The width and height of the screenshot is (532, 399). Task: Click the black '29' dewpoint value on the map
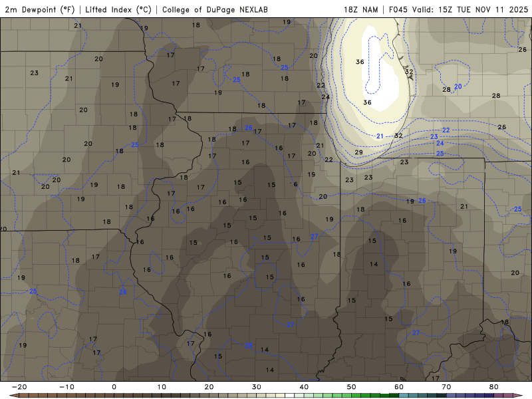358,152
